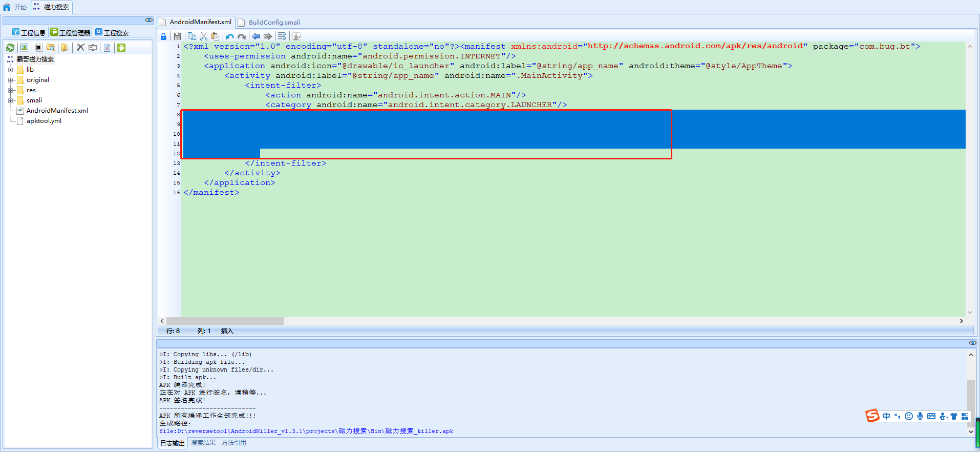This screenshot has width=980, height=452.
Task: Click the open folder icon in project toolbar
Action: pos(65,48)
